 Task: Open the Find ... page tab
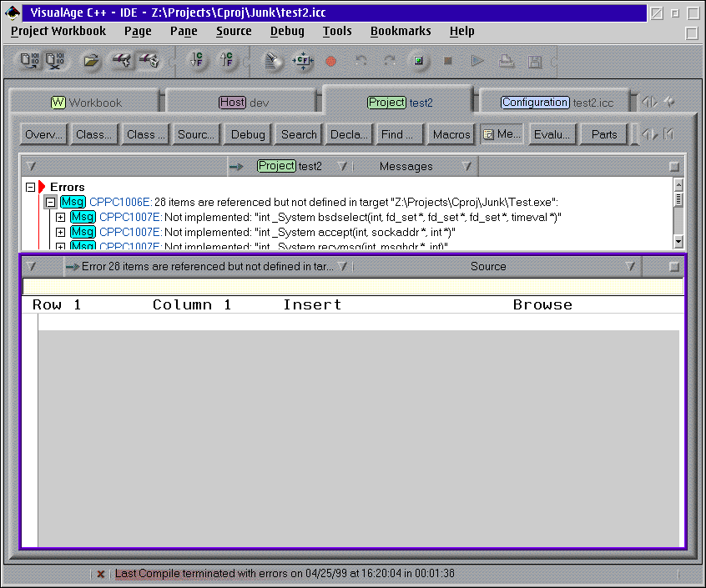pos(400,134)
